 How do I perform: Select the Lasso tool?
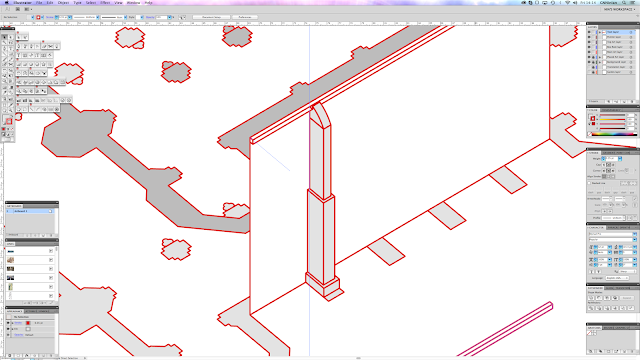pos(11,42)
